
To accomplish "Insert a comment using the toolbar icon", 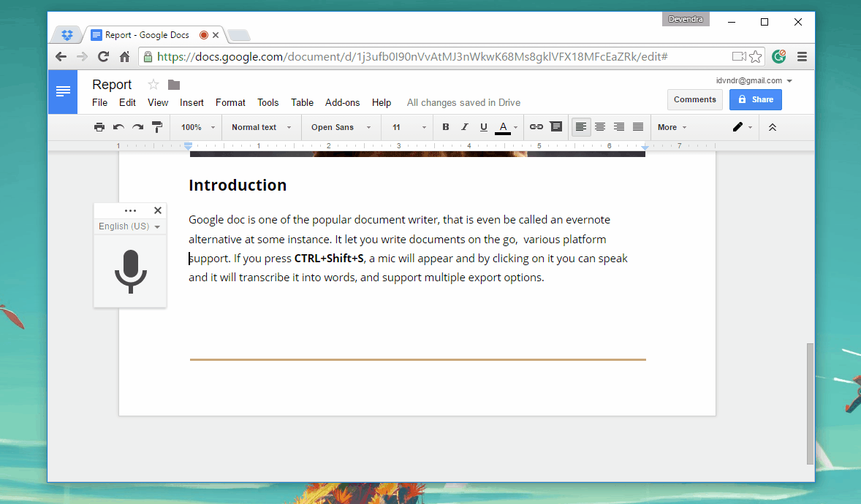I will [x=555, y=127].
